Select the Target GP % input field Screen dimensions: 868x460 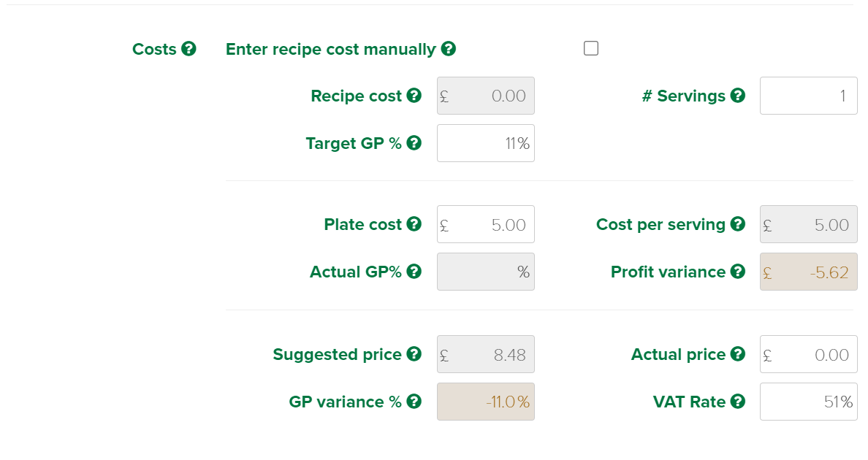(485, 143)
